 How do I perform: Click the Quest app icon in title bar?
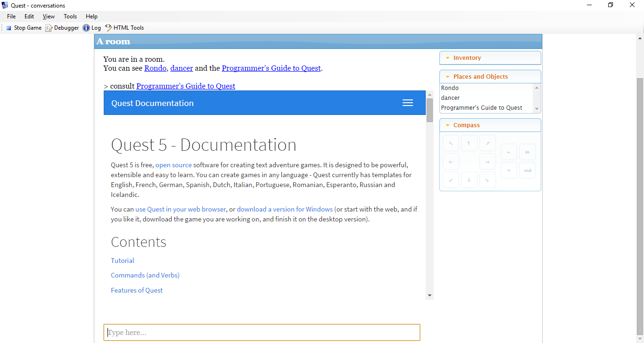coord(5,5)
